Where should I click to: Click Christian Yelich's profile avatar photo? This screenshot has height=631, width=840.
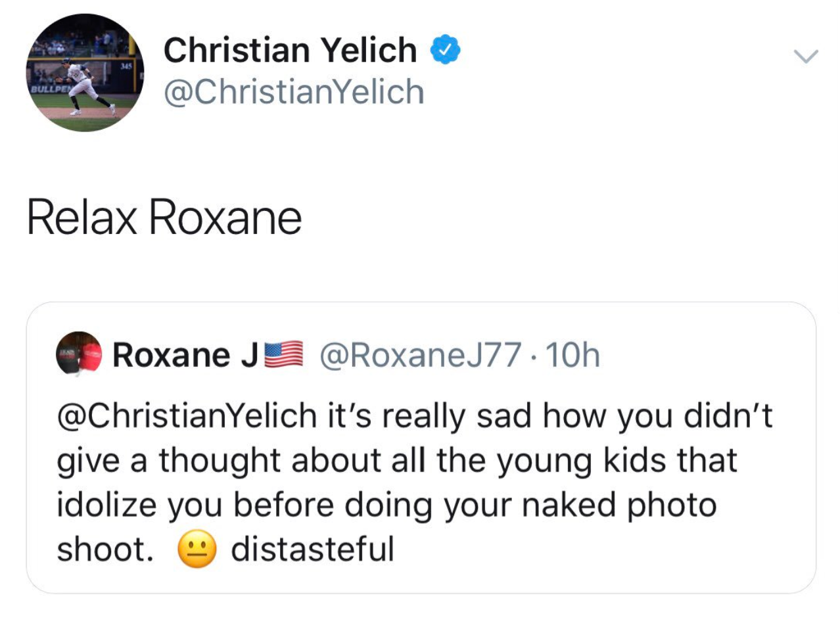[x=85, y=72]
